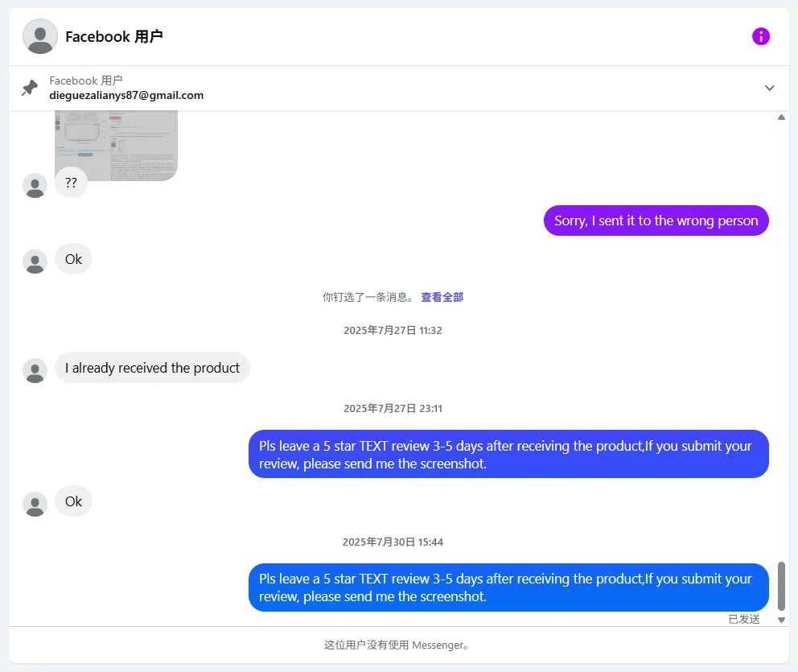798x672 pixels.
Task: Click pinned email dieguezalianys87@gmail.com
Action: (x=126, y=95)
